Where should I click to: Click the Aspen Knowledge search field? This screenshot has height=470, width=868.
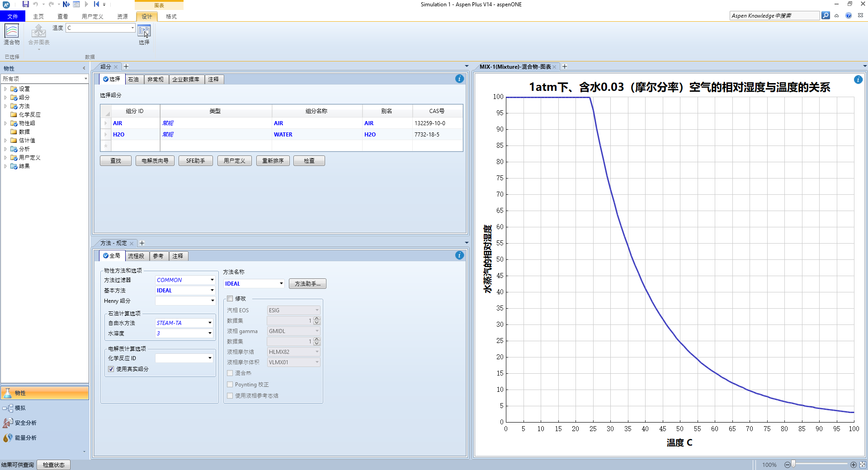click(774, 15)
